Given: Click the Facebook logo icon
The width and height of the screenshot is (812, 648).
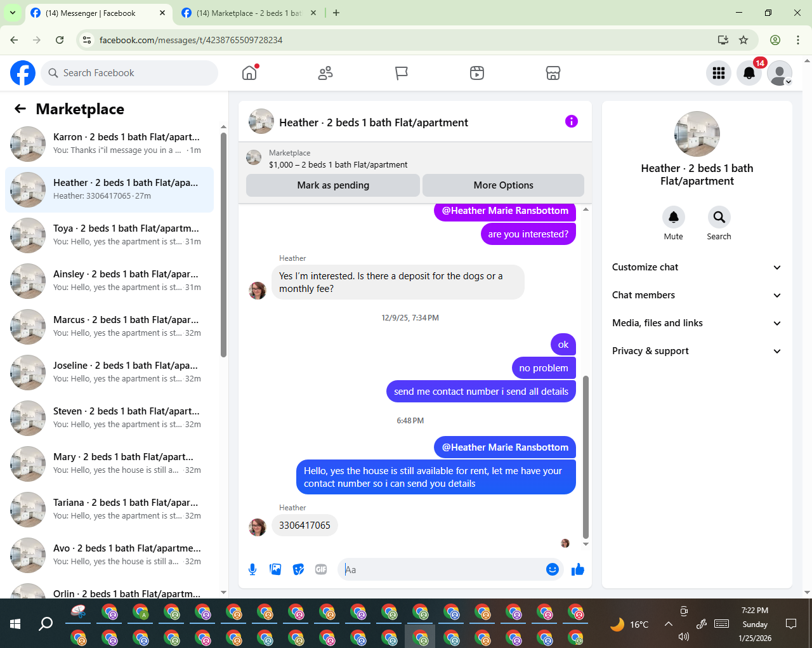Looking at the screenshot, I should click(23, 73).
